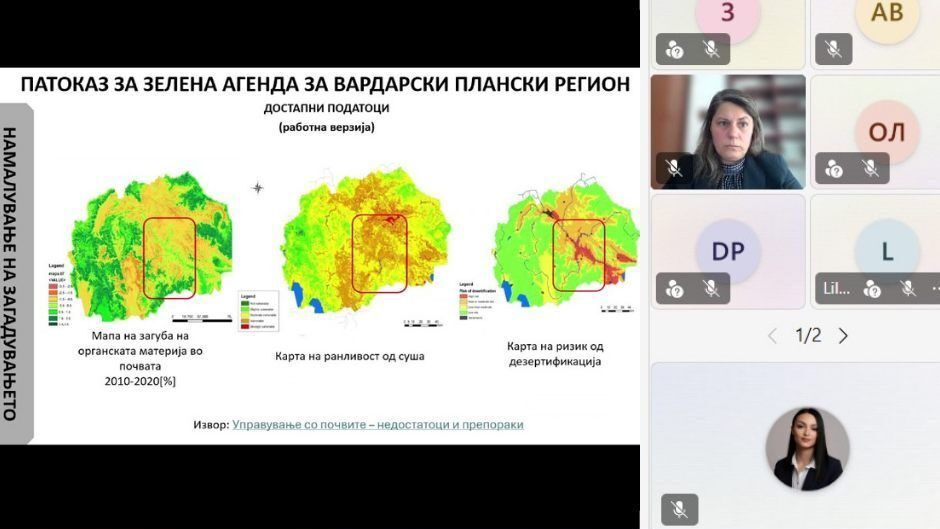The image size is (940, 529).
Task: Click participant status icon on DP tile
Action: click(675, 289)
